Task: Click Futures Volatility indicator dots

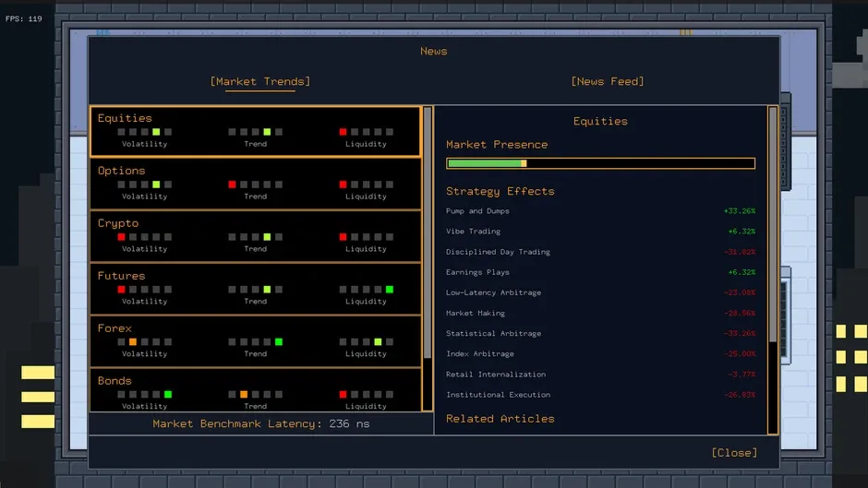Action: click(144, 290)
